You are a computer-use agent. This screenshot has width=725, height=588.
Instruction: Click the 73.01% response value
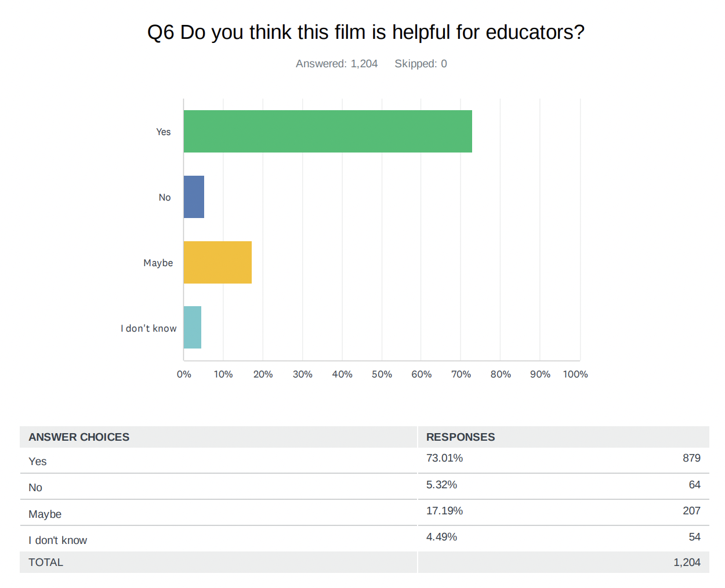click(x=444, y=458)
